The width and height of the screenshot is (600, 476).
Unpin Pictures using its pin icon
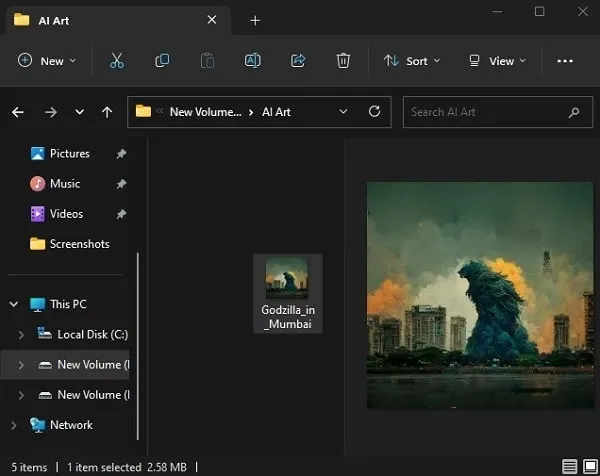pyautogui.click(x=121, y=154)
